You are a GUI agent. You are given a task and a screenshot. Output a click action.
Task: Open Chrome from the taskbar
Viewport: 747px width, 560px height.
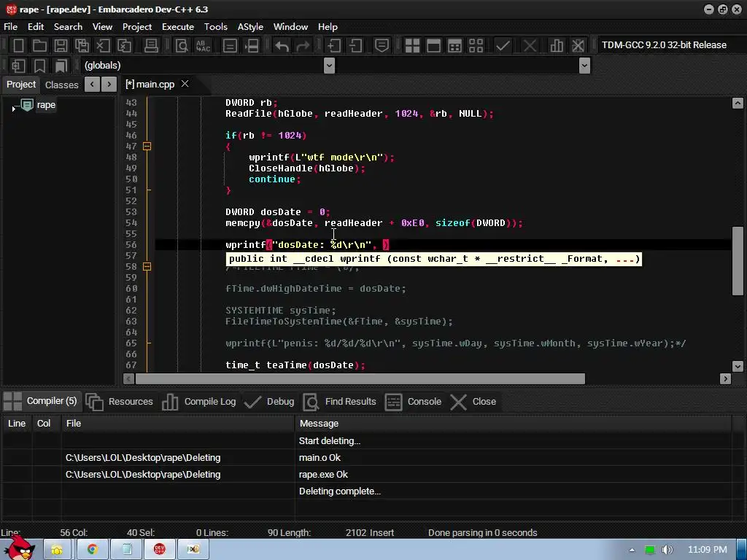pos(93,550)
